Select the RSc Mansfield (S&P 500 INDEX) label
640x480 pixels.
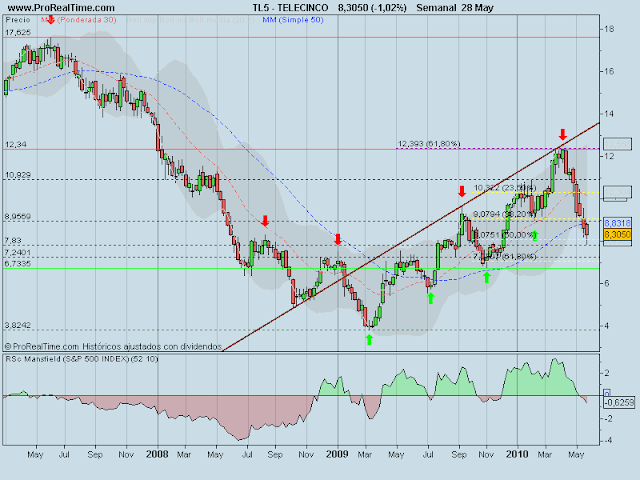click(x=82, y=359)
